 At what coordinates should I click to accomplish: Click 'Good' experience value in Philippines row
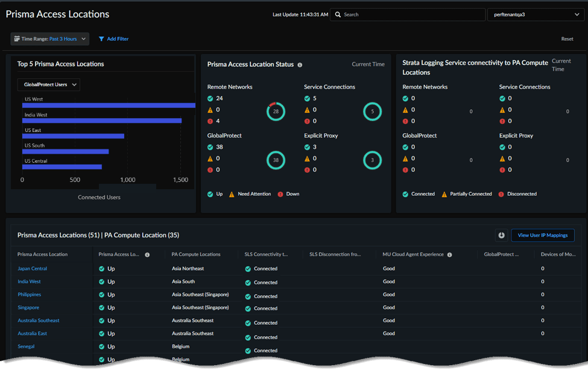[389, 295]
